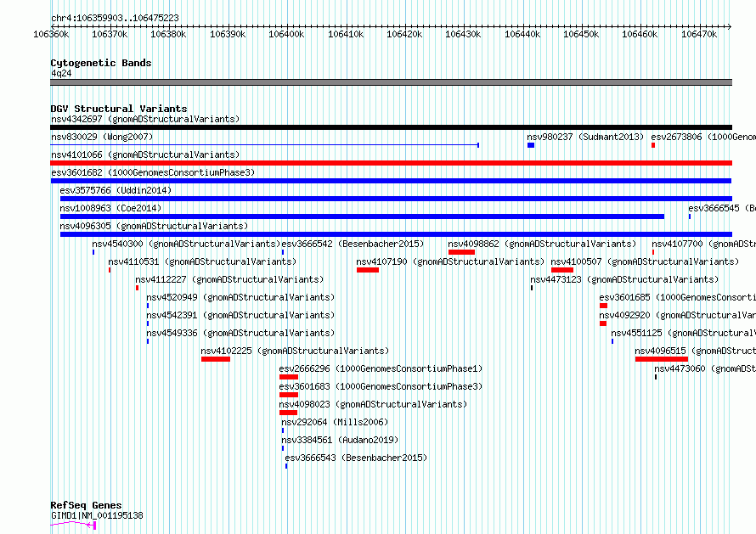Click the nsv292064 (Mills2006) label
Viewport: 756px width, 534px height.
[x=335, y=422]
